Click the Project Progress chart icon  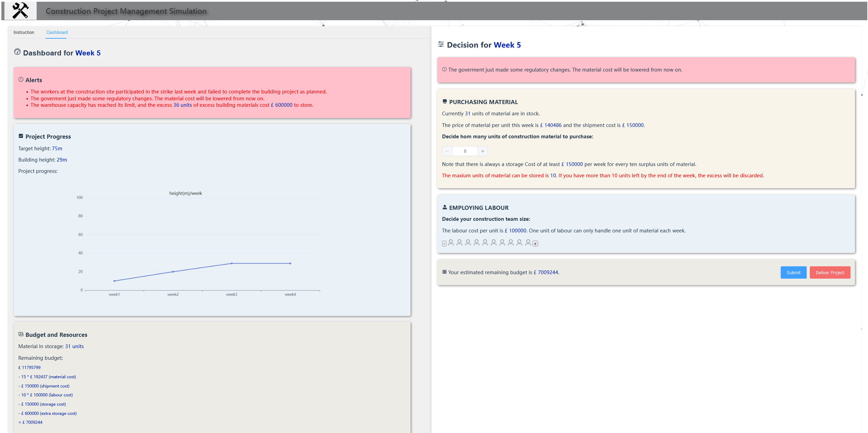coord(21,136)
